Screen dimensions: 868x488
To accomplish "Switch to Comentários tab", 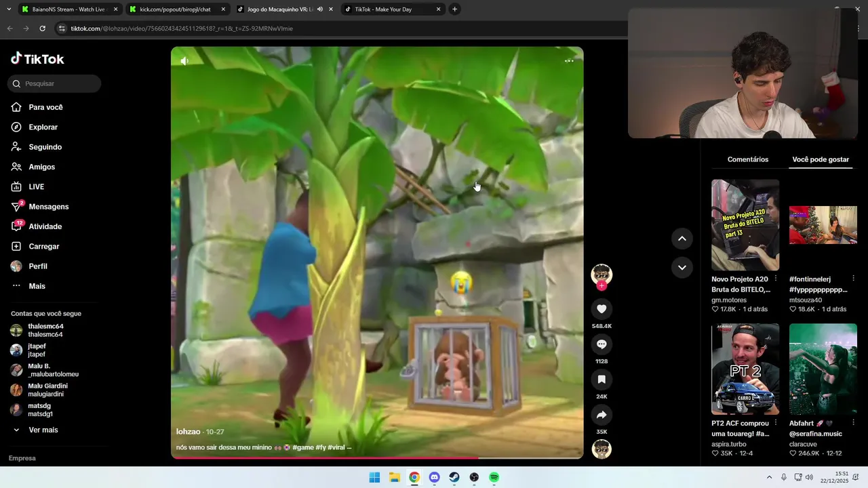I will [x=747, y=159].
